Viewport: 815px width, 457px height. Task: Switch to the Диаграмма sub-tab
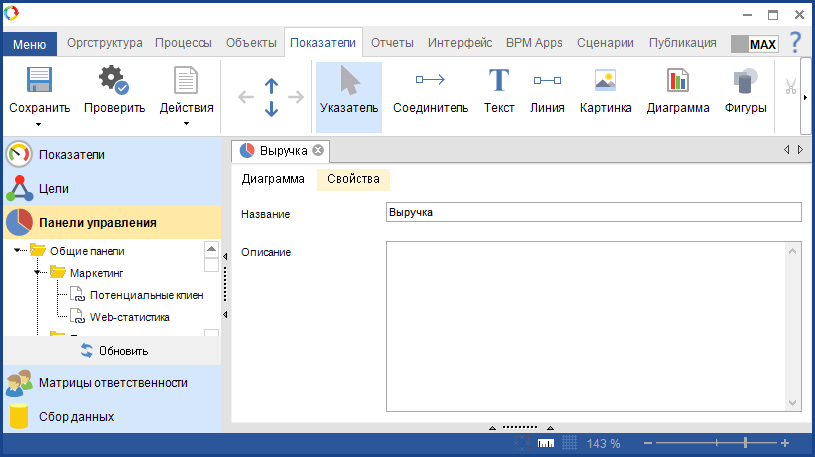point(273,179)
